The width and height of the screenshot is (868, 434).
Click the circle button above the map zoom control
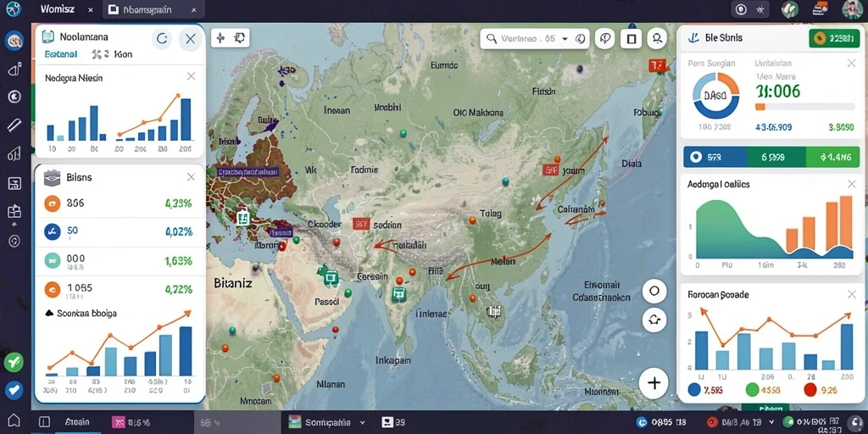coord(654,291)
